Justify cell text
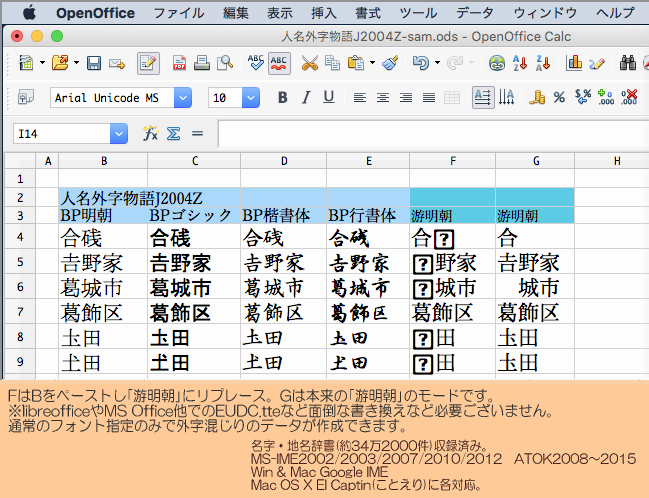 pyautogui.click(x=429, y=98)
